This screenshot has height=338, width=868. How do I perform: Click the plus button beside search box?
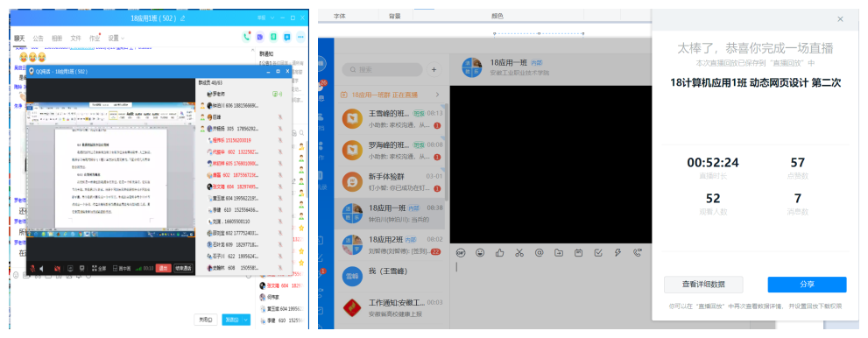(434, 70)
